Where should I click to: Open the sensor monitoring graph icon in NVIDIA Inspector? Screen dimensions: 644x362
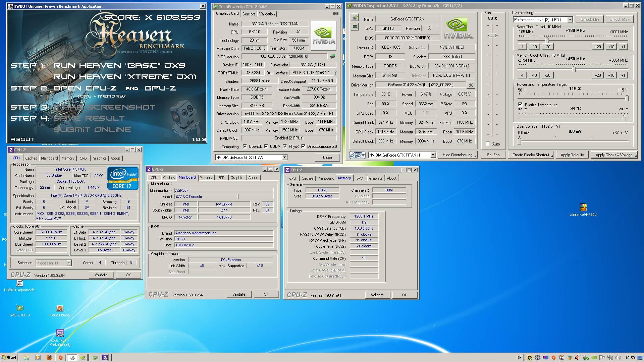point(355,27)
